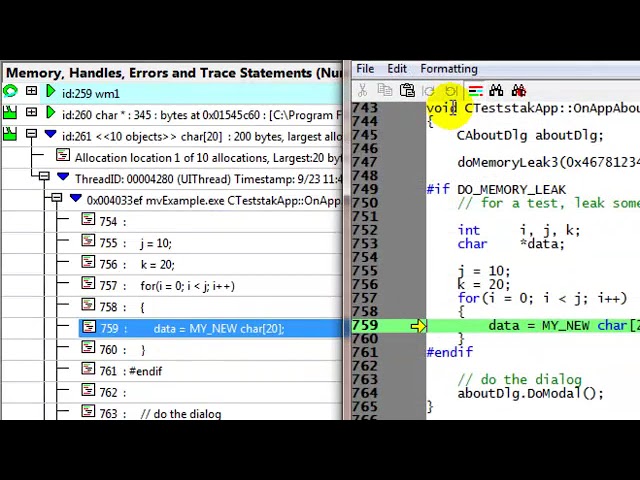Click the Memory, Handles, Errors and Trace header
Viewport: 640px width, 480px height.
(173, 73)
